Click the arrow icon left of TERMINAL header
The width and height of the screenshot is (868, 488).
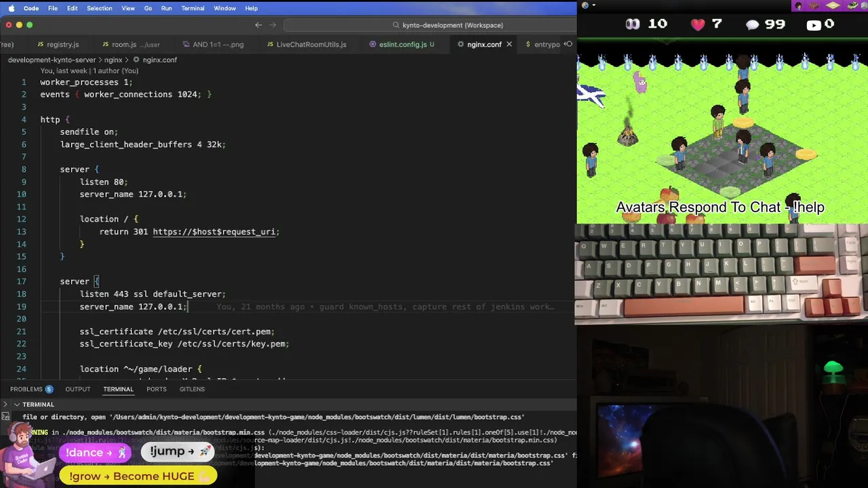click(5, 405)
